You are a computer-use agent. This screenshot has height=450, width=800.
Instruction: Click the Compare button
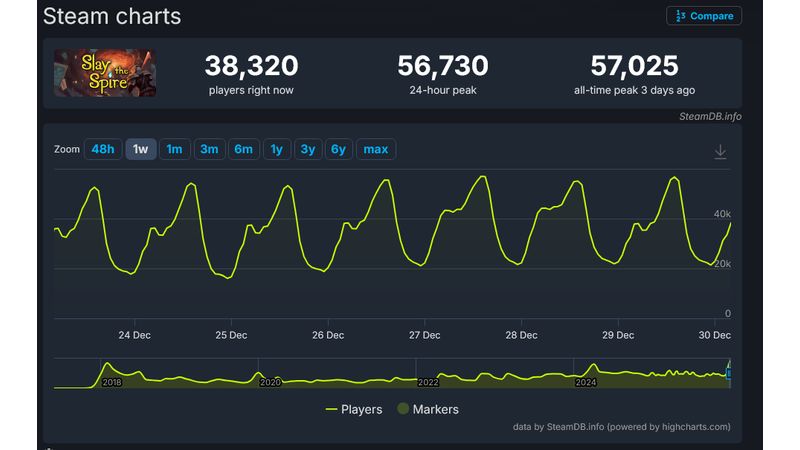coord(704,16)
